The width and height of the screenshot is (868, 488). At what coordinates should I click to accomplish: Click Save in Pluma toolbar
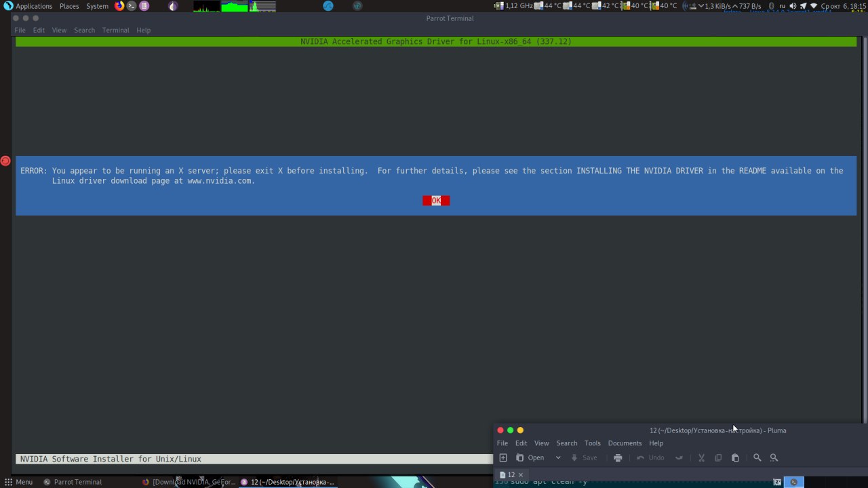point(584,457)
